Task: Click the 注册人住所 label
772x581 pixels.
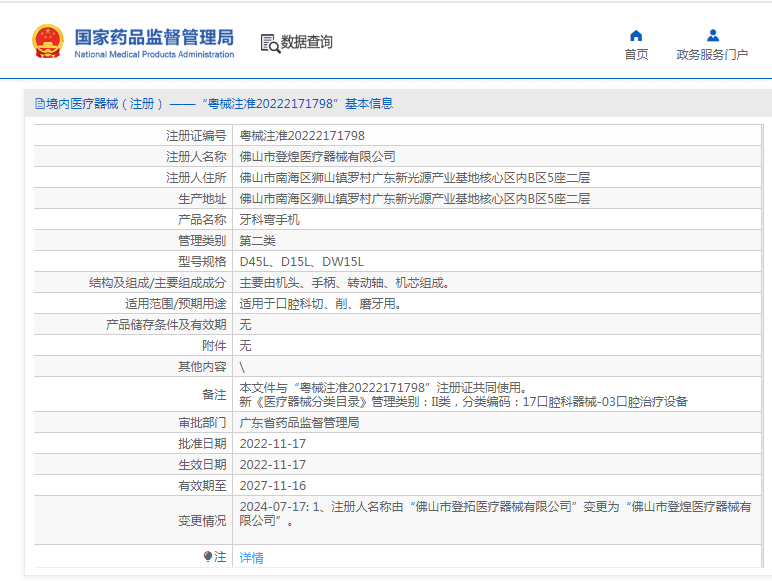Action: point(196,178)
